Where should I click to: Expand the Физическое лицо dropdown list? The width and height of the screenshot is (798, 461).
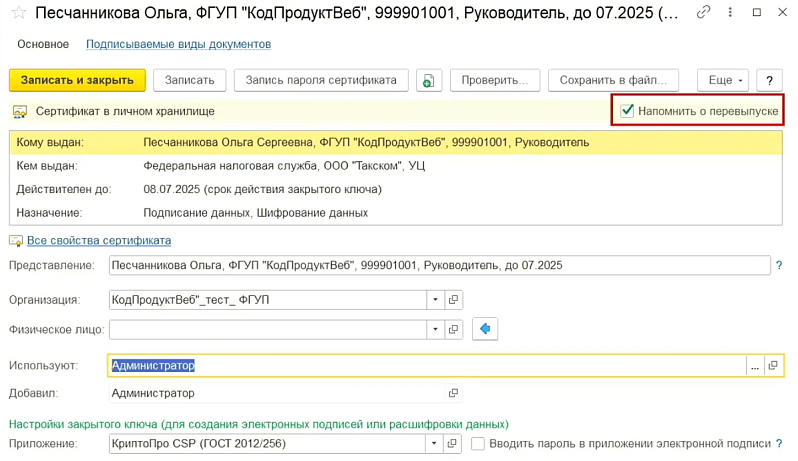pos(435,329)
